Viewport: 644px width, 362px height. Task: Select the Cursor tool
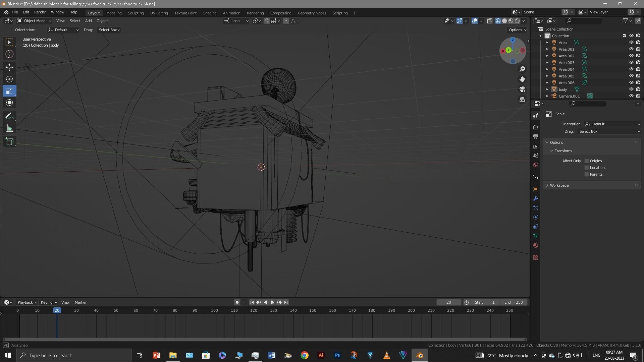point(9,54)
